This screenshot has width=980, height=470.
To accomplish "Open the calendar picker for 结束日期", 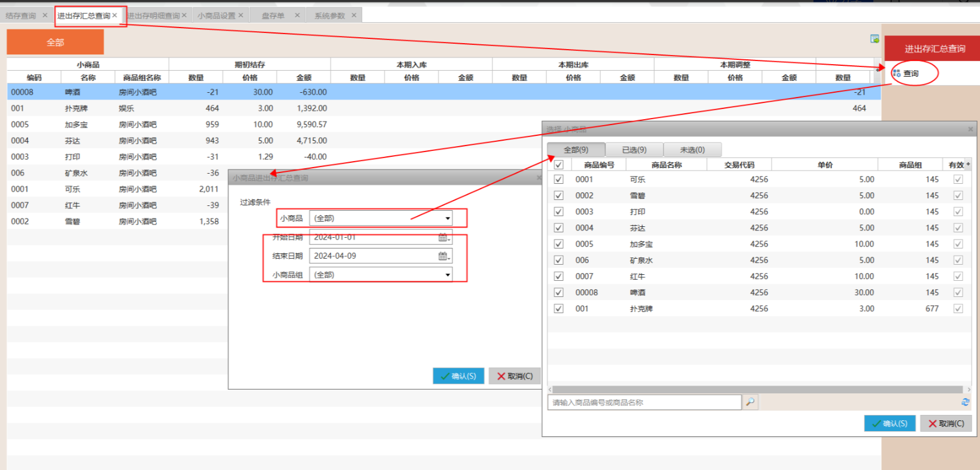I will pos(443,256).
